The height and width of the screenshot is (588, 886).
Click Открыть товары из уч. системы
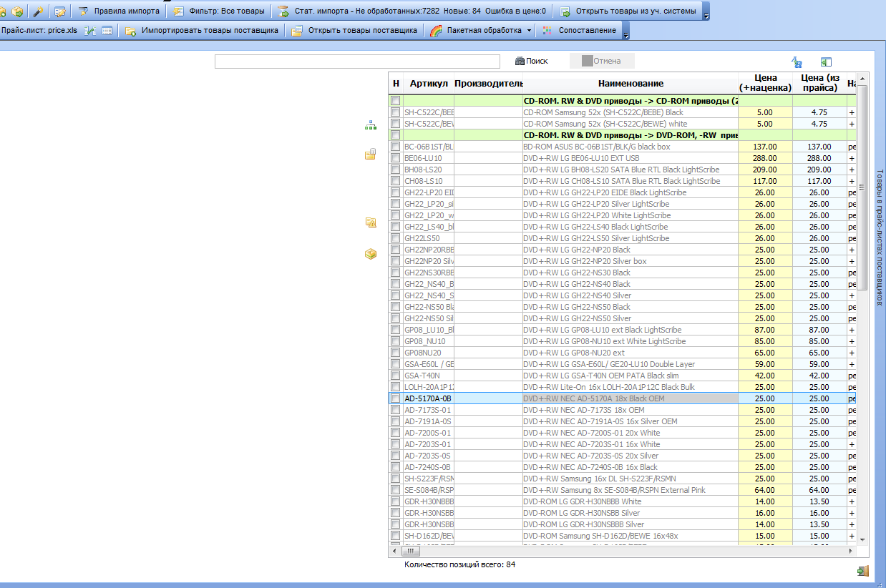coord(629,11)
